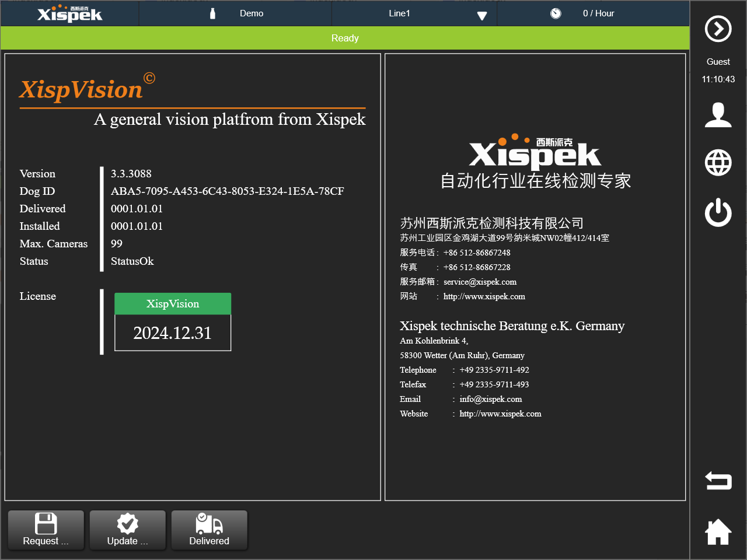Select the Line1 label in the top bar

[400, 13]
